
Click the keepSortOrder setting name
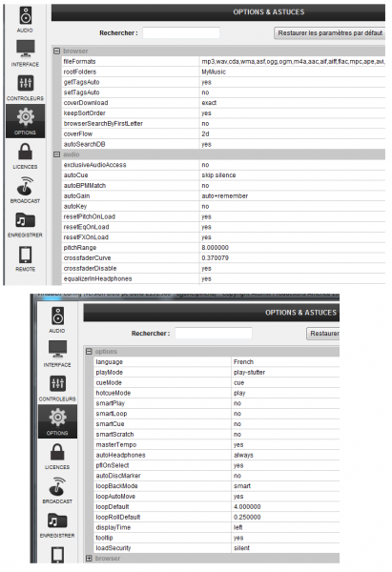click(x=84, y=113)
